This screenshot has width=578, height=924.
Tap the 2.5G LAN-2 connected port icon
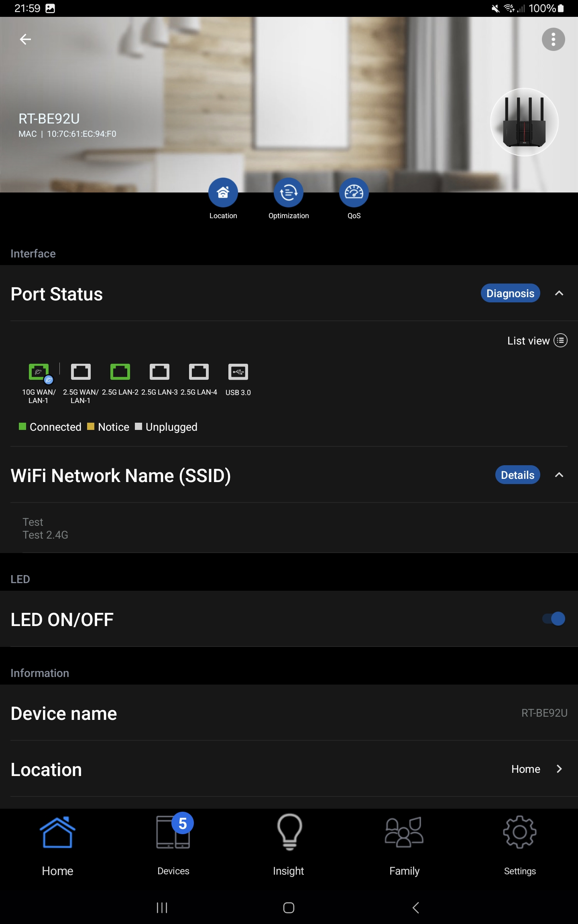pyautogui.click(x=120, y=372)
